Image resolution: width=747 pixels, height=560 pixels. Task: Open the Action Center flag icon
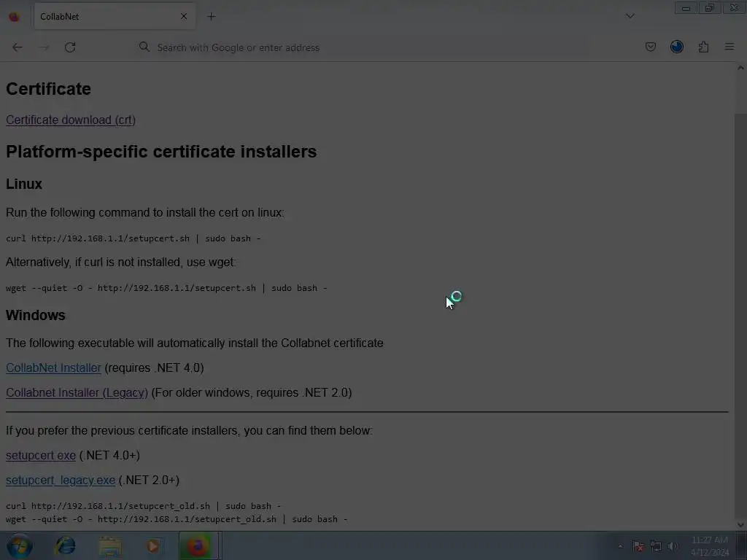tap(638, 547)
